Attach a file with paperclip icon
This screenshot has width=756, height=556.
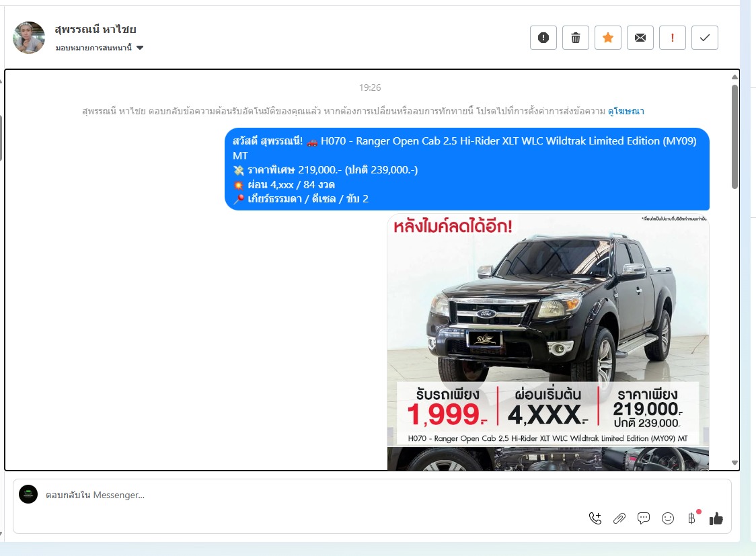pos(619,518)
